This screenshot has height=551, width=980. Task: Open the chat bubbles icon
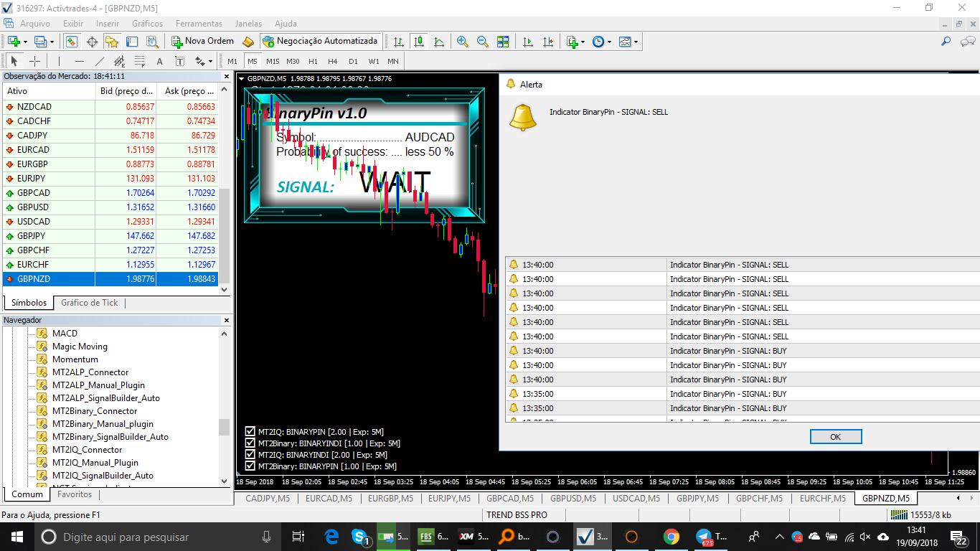[967, 42]
